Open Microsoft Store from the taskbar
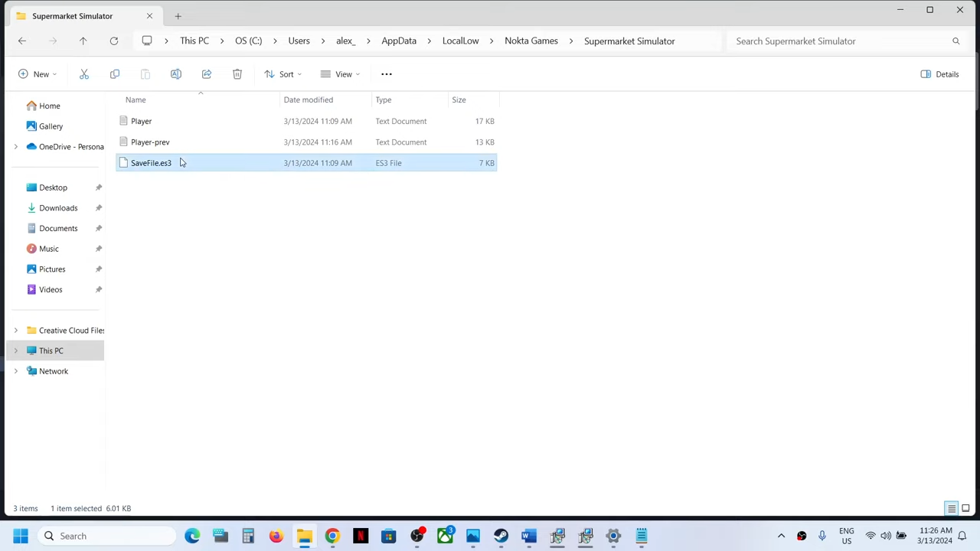This screenshot has height=551, width=980. (389, 536)
